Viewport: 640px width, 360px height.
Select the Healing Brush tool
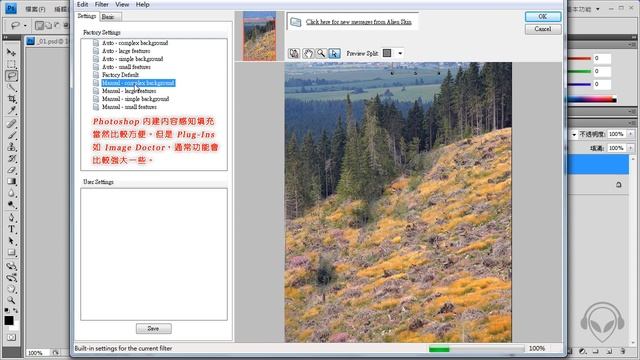pyautogui.click(x=11, y=123)
